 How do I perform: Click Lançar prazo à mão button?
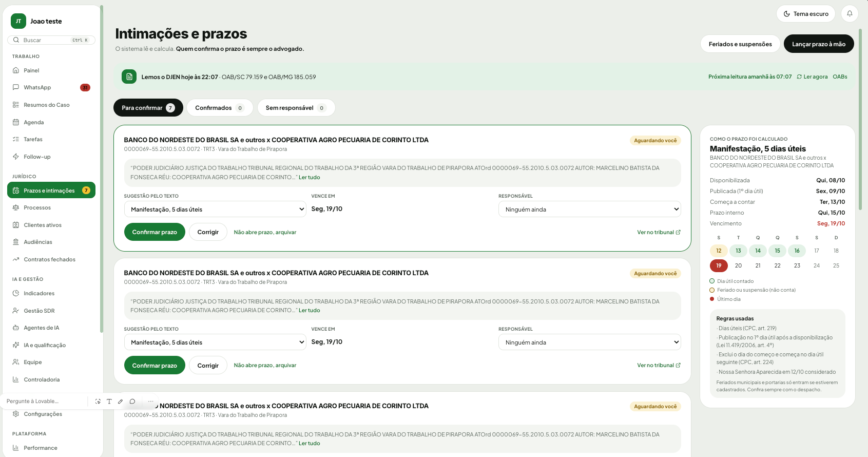[819, 44]
